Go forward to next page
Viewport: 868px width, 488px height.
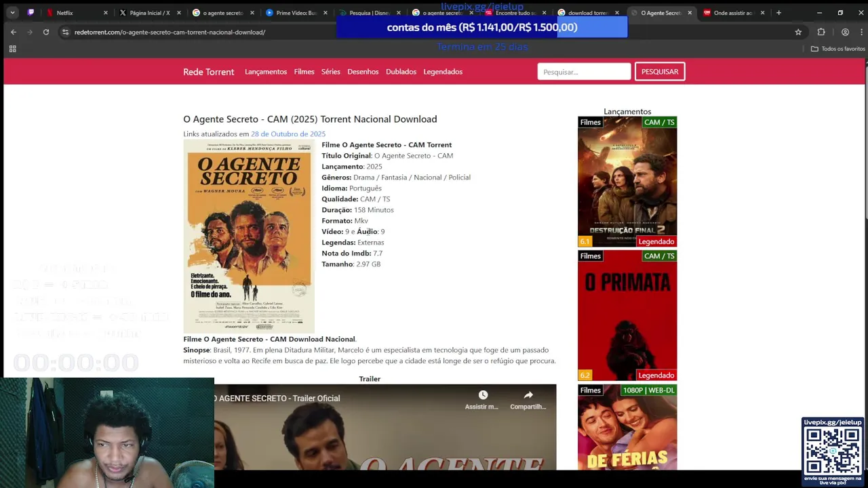[29, 32]
